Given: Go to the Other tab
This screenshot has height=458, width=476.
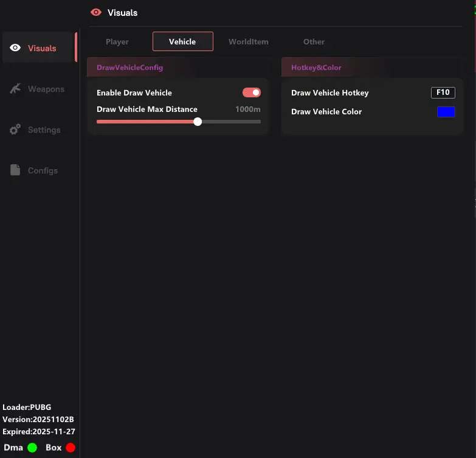Looking at the screenshot, I should [314, 41].
